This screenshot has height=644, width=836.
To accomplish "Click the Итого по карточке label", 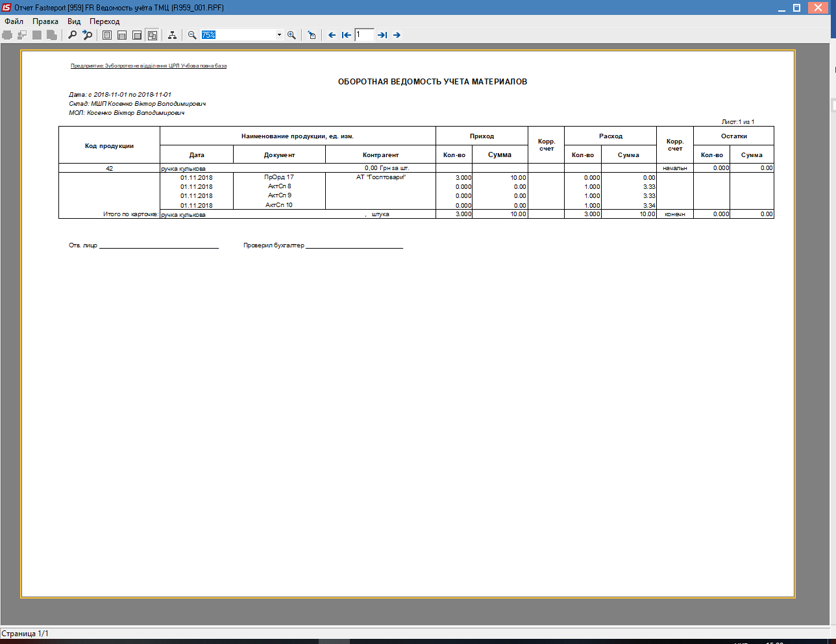I will [x=130, y=214].
